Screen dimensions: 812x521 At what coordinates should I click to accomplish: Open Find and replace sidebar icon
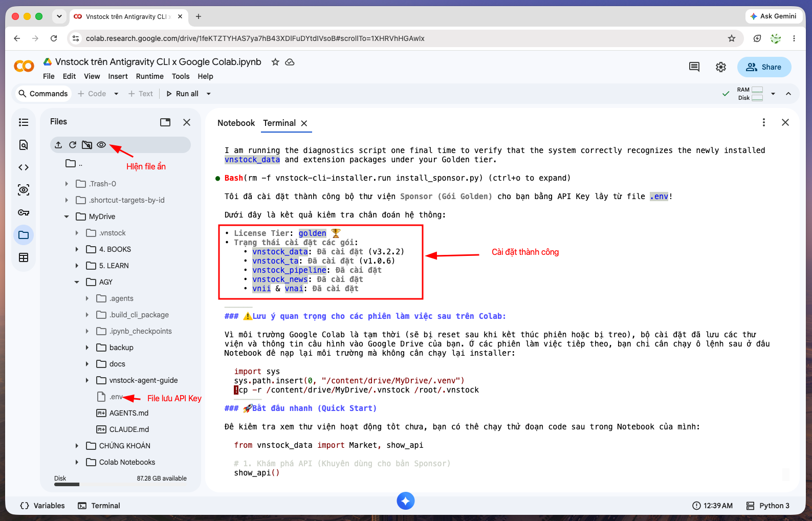click(24, 145)
